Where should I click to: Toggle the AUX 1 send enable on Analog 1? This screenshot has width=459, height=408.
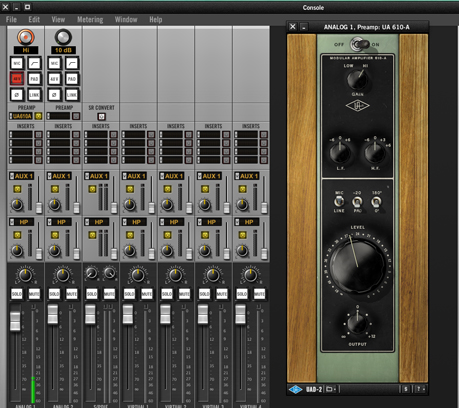pos(17,189)
